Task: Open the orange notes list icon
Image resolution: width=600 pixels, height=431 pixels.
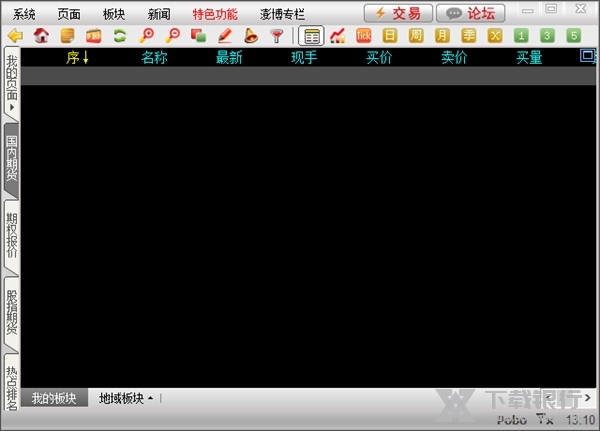Action: click(x=67, y=36)
